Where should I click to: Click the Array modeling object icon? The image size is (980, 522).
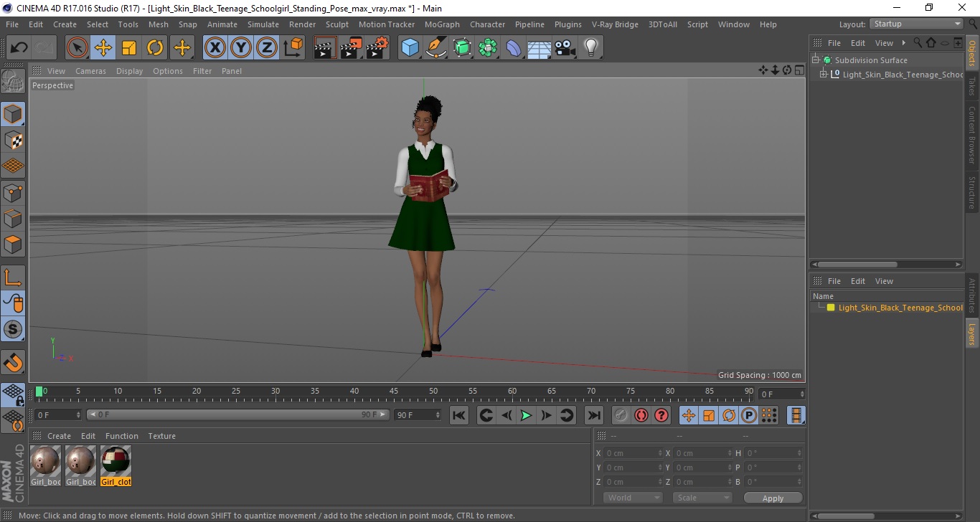click(x=488, y=48)
